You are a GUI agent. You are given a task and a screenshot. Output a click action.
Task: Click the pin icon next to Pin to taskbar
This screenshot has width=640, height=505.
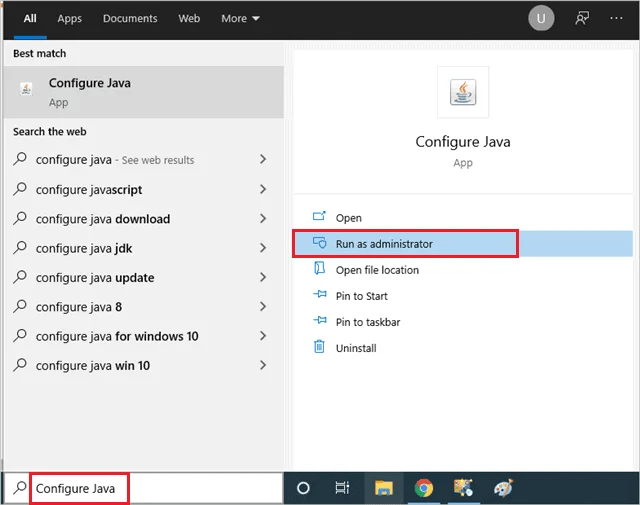(320, 320)
